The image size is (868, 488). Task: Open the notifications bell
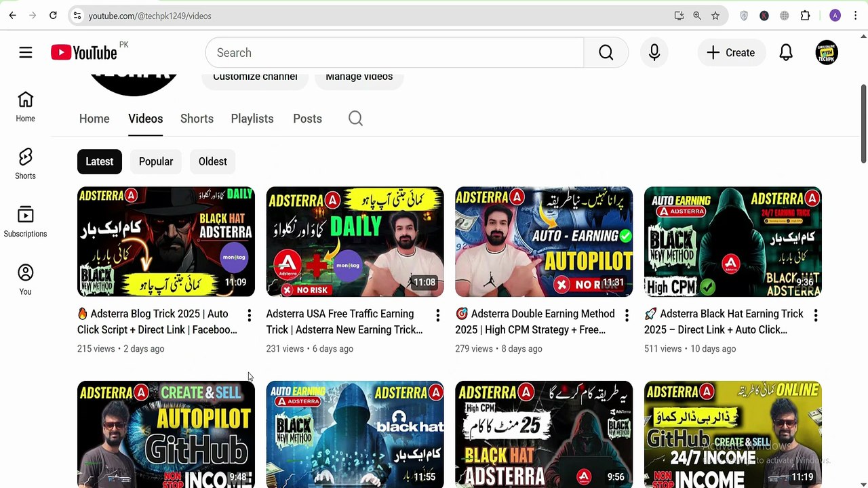coord(786,53)
